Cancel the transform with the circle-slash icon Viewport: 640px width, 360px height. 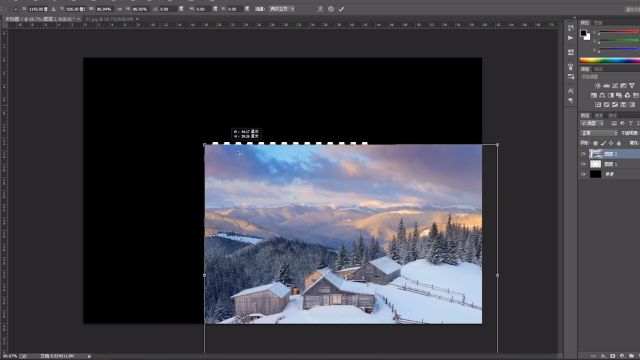click(x=331, y=9)
